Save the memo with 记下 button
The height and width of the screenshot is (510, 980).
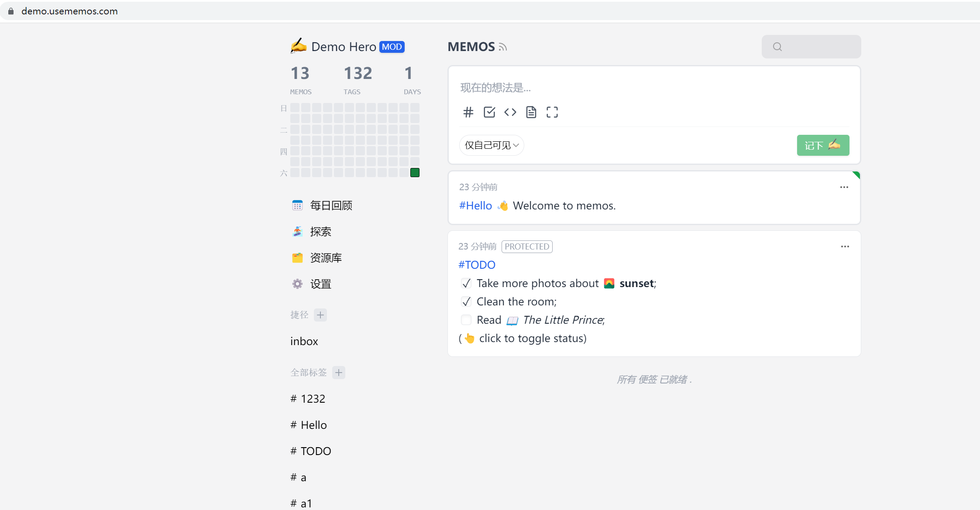(822, 145)
